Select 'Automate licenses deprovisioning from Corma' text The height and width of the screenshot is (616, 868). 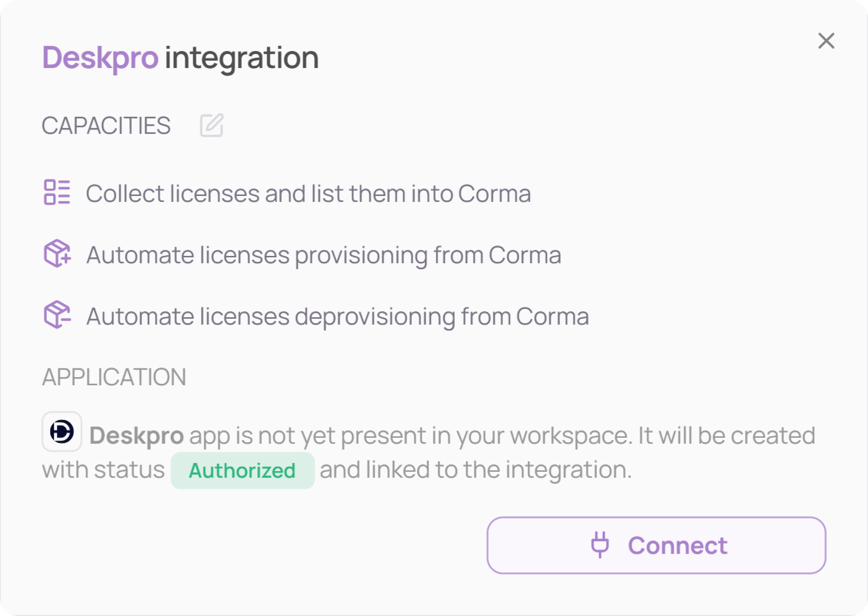338,317
